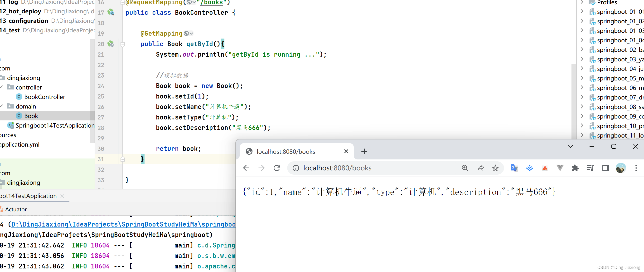This screenshot has width=644, height=272.
Task: Select the localhost:8080/books browser tab
Action: (296, 151)
